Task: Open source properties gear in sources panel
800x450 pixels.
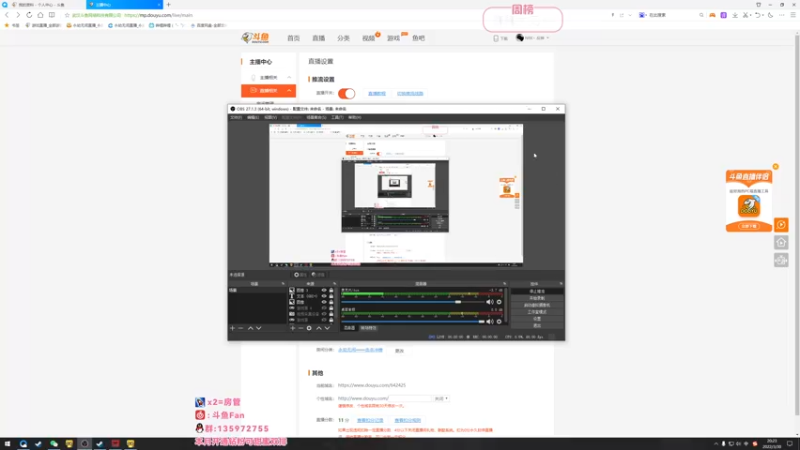Action: tap(309, 328)
